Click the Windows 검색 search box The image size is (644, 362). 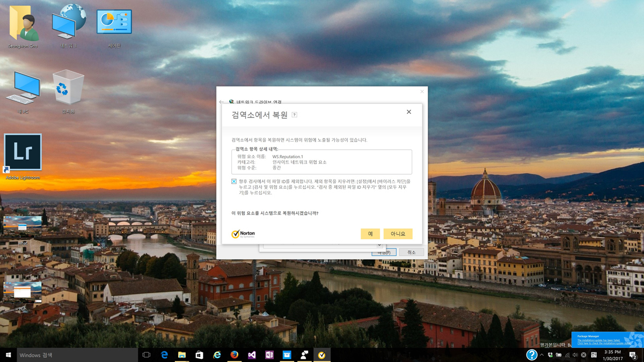tap(75, 355)
